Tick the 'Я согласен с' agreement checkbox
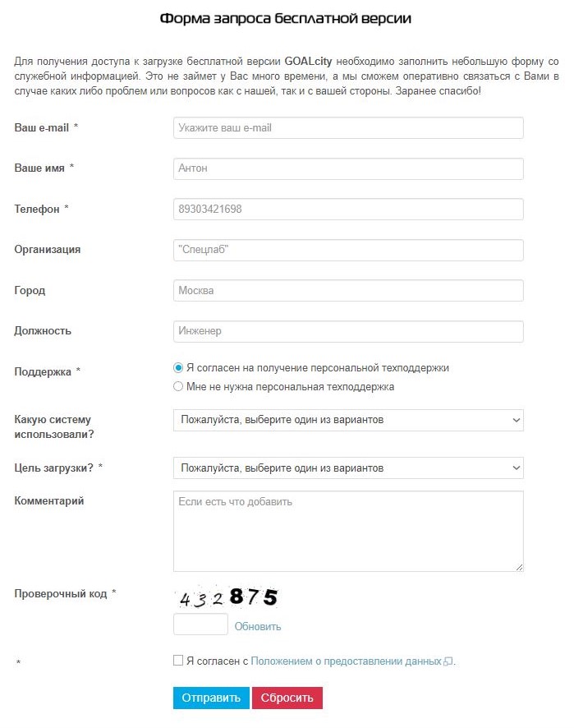This screenshot has height=728, width=574. coord(178,661)
